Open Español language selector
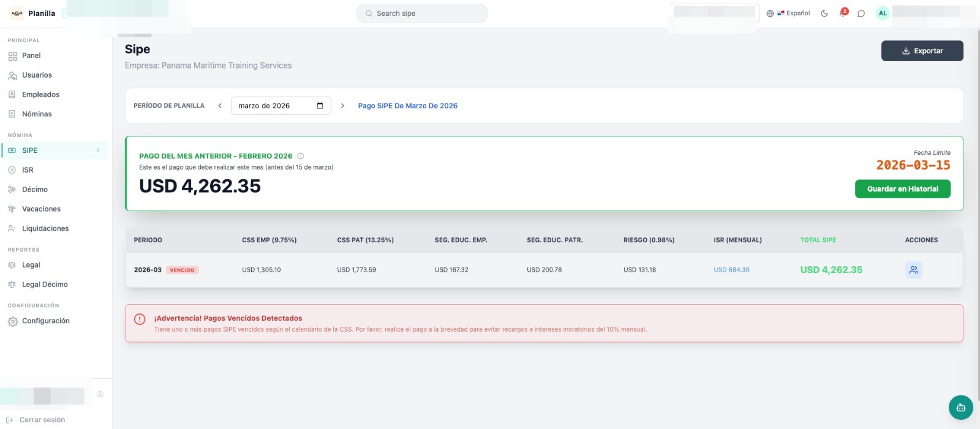The height and width of the screenshot is (429, 980). click(x=788, y=13)
